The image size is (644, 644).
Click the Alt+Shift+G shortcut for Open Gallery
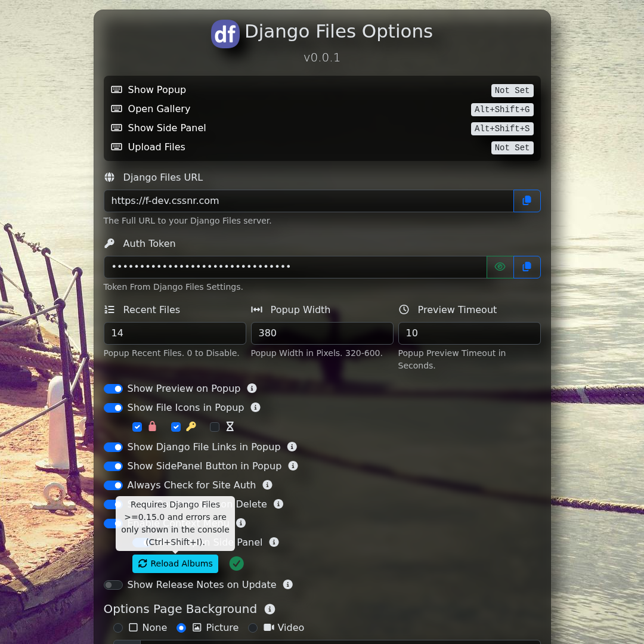[x=501, y=110]
